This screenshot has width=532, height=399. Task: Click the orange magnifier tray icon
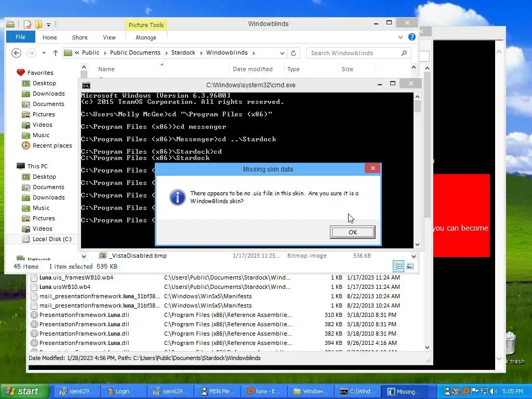click(465, 392)
